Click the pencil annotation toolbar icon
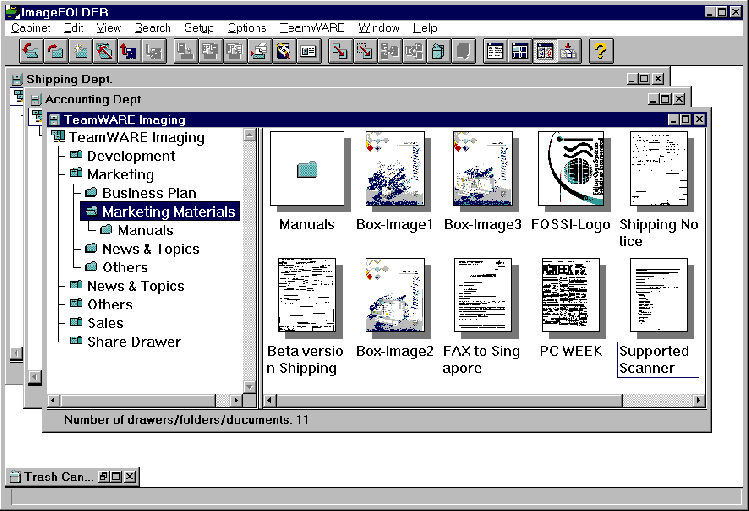749x511 pixels. click(x=283, y=51)
